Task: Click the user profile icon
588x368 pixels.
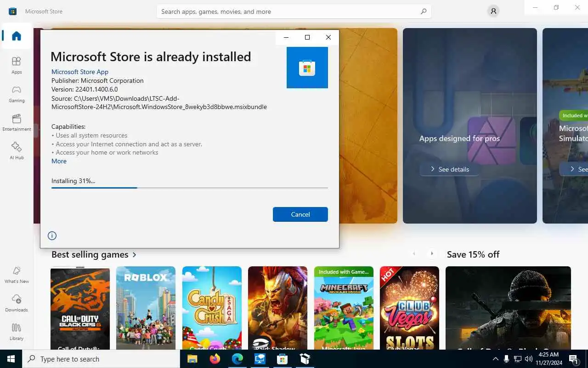Action: pyautogui.click(x=493, y=11)
